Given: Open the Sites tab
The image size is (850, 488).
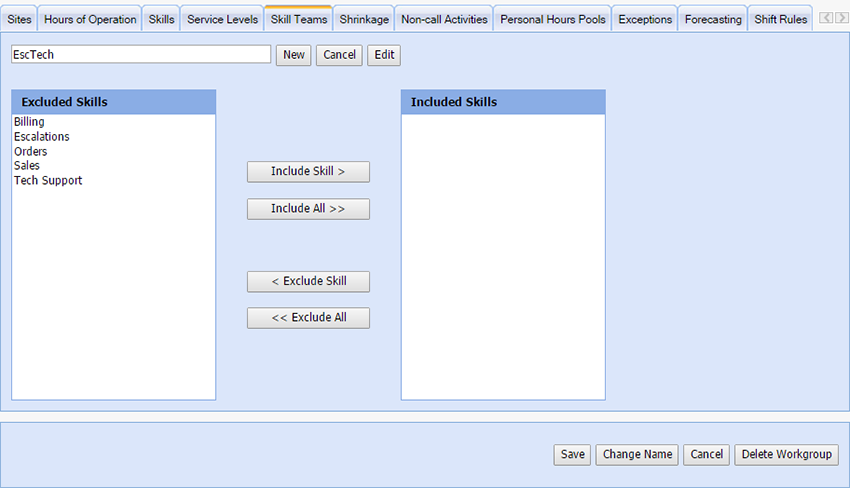Looking at the screenshot, I should click(x=18, y=19).
